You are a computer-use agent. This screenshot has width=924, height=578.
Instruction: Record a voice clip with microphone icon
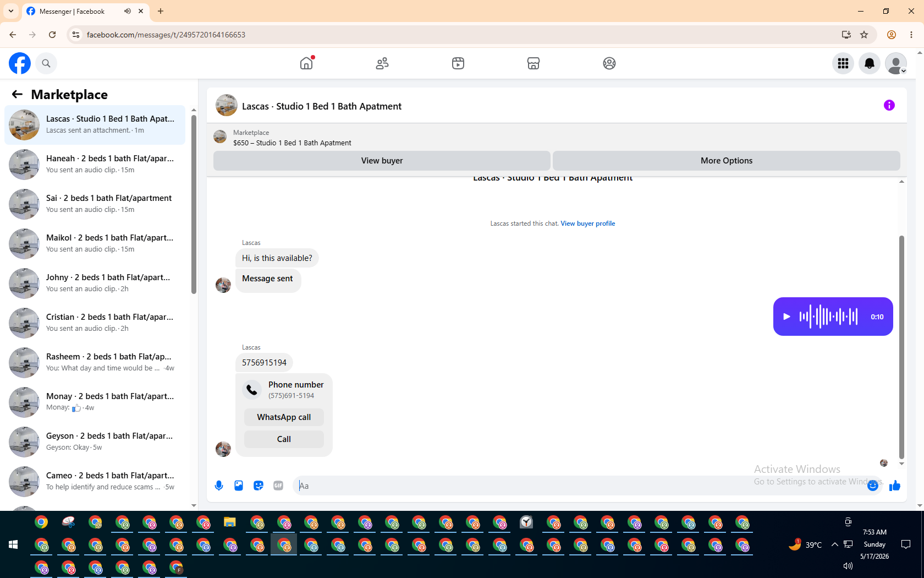click(219, 486)
